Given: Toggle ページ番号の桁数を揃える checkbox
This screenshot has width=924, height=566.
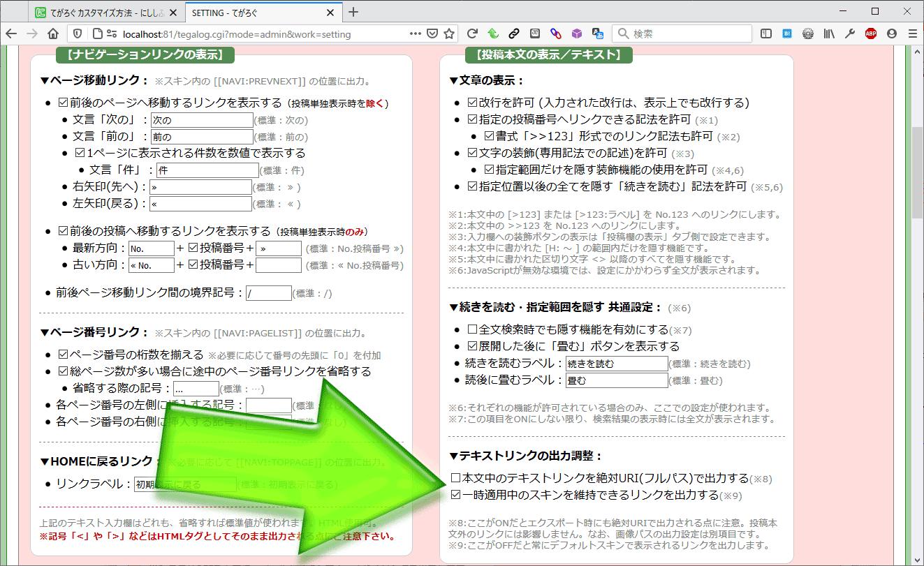Looking at the screenshot, I should pos(63,355).
